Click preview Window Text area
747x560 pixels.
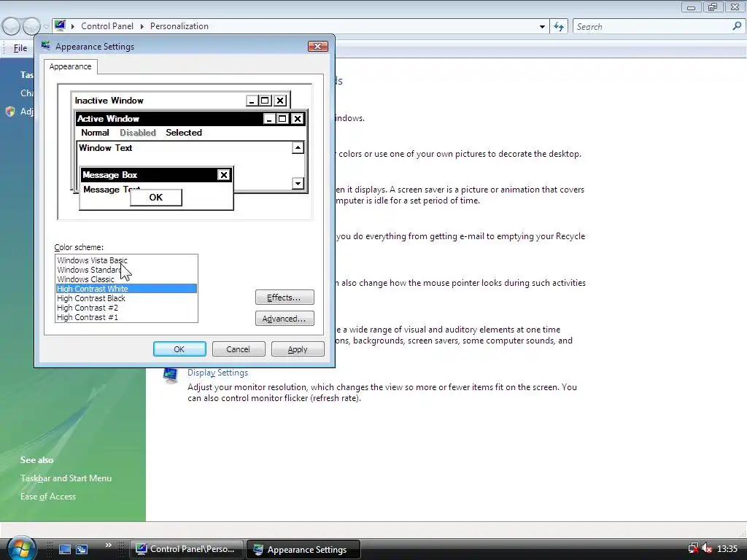pos(105,147)
